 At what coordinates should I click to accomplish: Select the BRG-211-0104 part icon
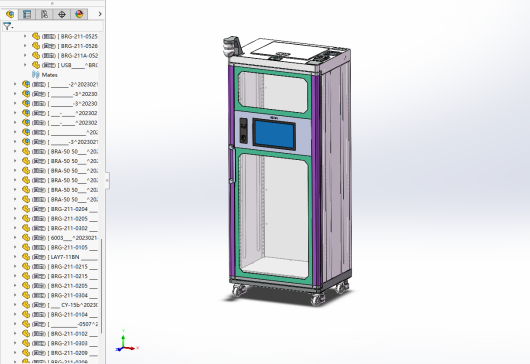26,314
